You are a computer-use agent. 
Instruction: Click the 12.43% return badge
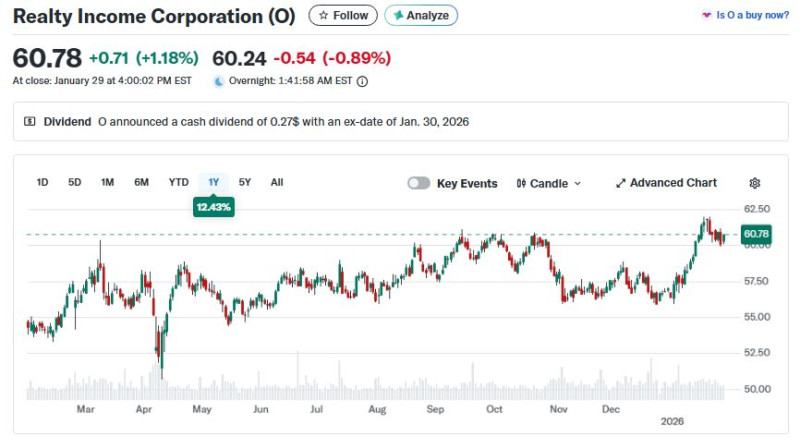pyautogui.click(x=214, y=207)
